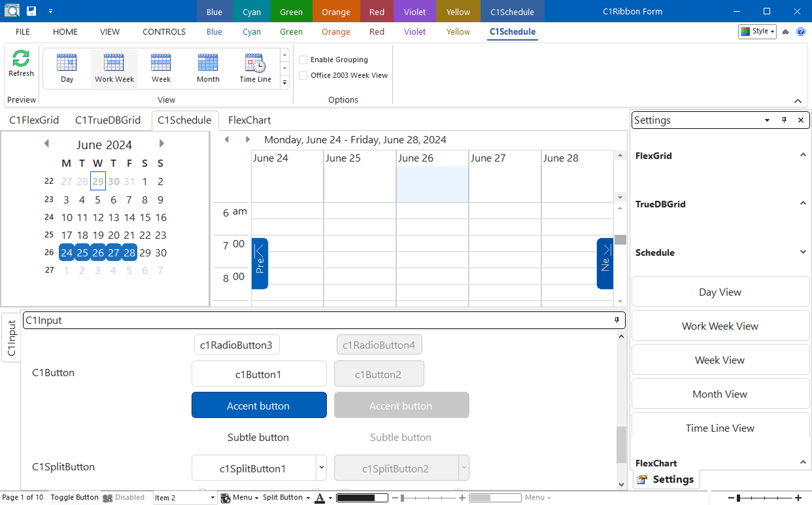The image size is (812, 505).
Task: Click left arrow beside schedule date range
Action: pyautogui.click(x=227, y=139)
